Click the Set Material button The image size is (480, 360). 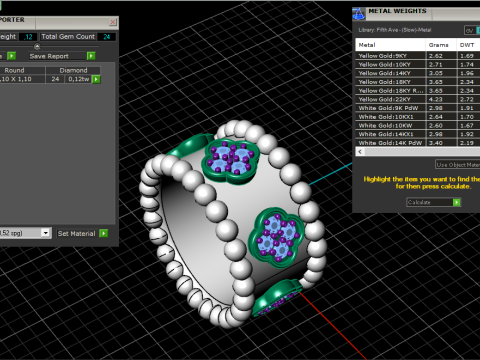77,233
